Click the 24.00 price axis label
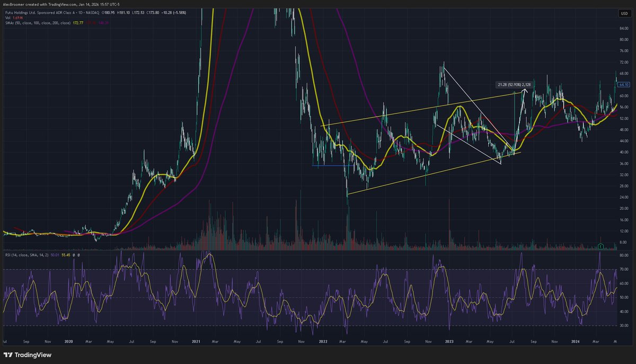636x364 pixels. (623, 197)
